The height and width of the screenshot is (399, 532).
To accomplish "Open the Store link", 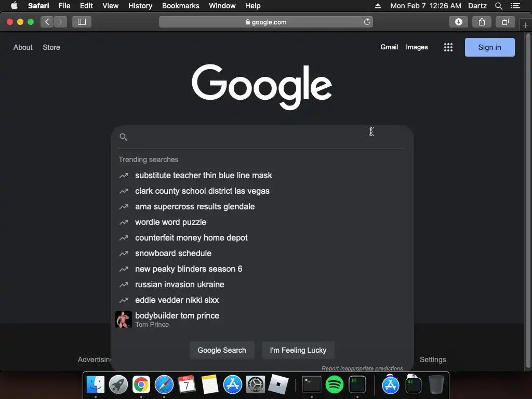I will pyautogui.click(x=51, y=47).
